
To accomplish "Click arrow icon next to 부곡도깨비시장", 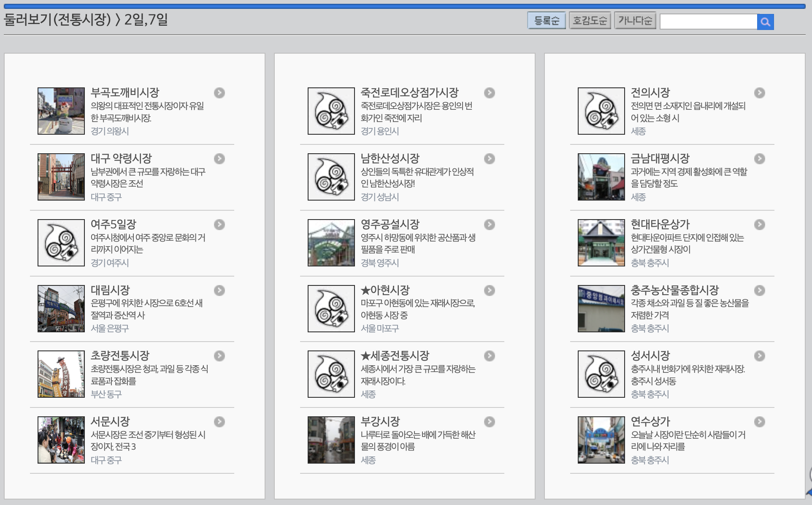I will click(219, 93).
